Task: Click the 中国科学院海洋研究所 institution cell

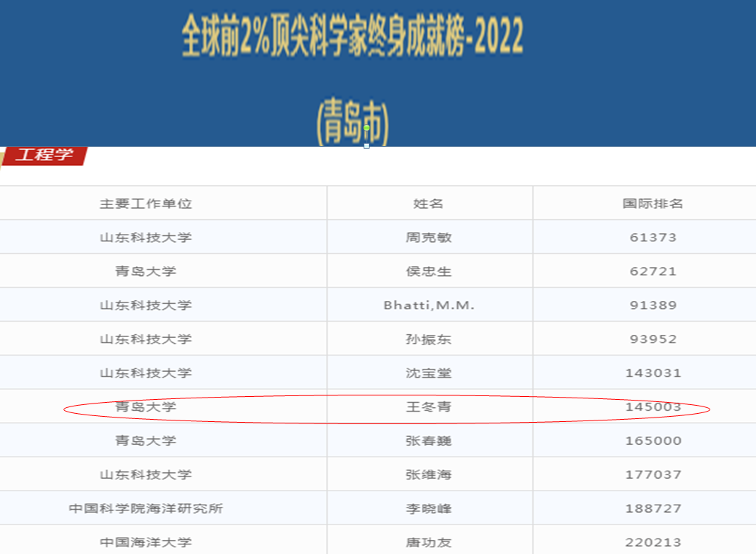Action: (145, 509)
